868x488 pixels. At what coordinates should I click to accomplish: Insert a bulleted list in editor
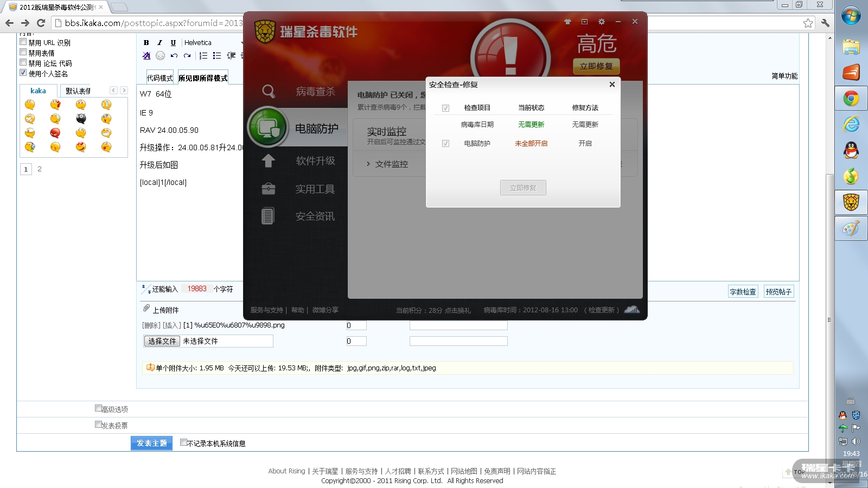[x=217, y=55]
